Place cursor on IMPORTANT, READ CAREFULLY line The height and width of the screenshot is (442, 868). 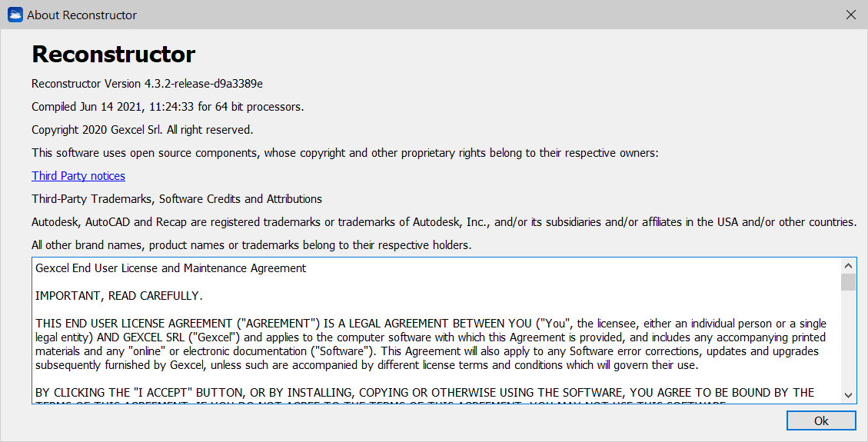click(119, 296)
